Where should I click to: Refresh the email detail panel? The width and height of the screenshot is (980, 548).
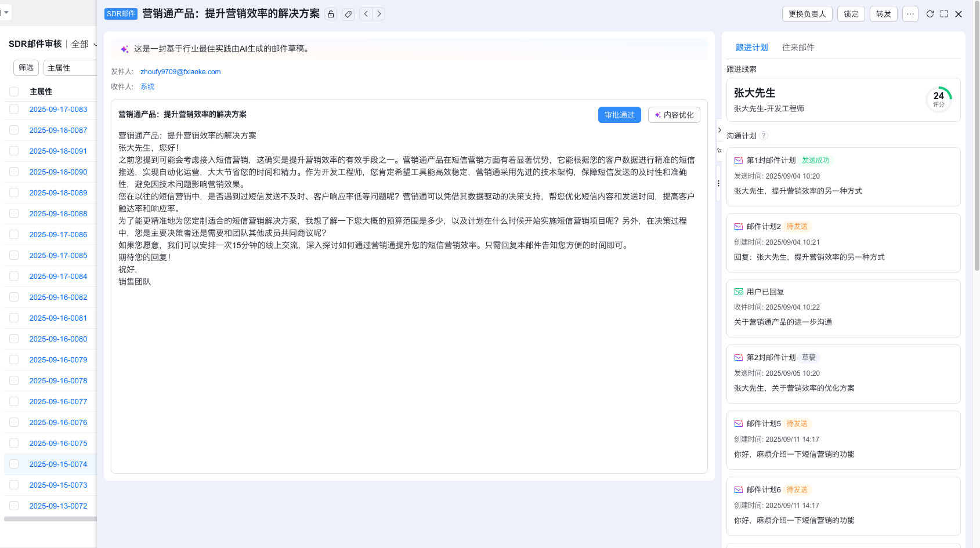click(x=930, y=14)
